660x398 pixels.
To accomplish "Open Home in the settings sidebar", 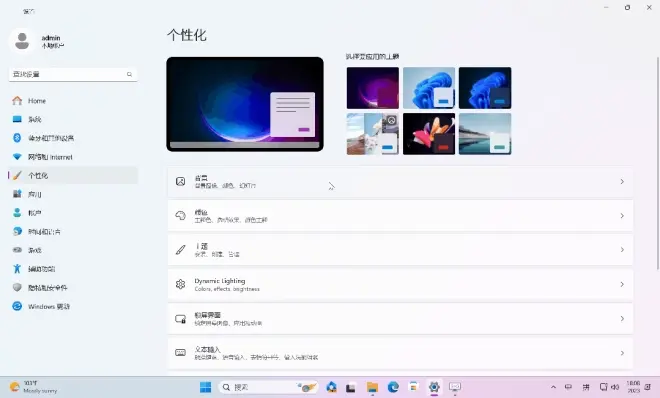I will coord(72,101).
